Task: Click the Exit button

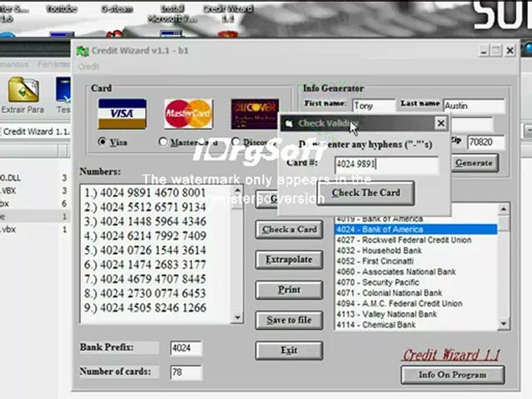Action: (x=289, y=350)
